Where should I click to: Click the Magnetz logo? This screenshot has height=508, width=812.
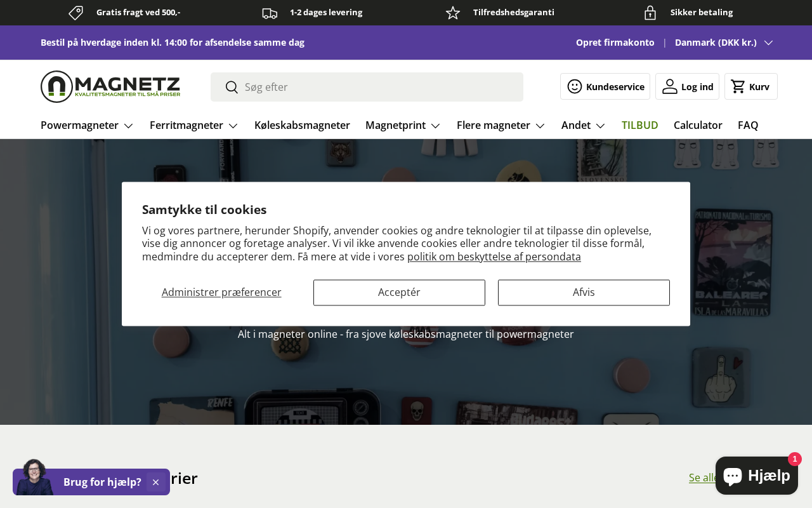click(x=110, y=86)
